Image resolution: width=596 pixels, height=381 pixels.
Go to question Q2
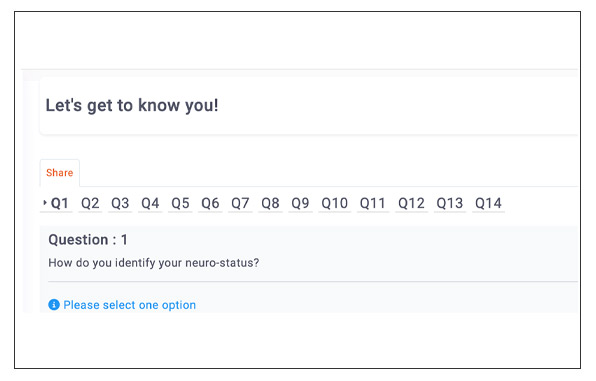coord(90,203)
